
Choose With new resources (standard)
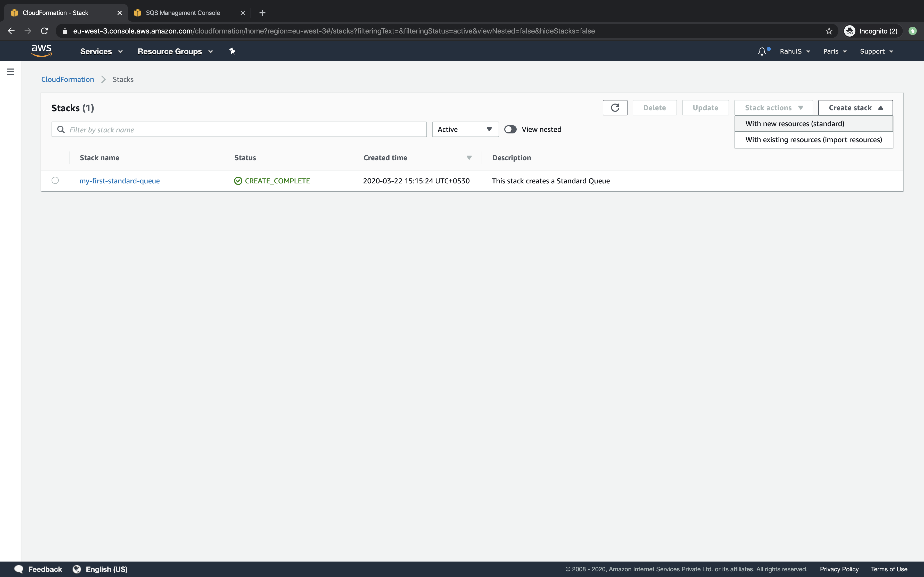tap(795, 123)
